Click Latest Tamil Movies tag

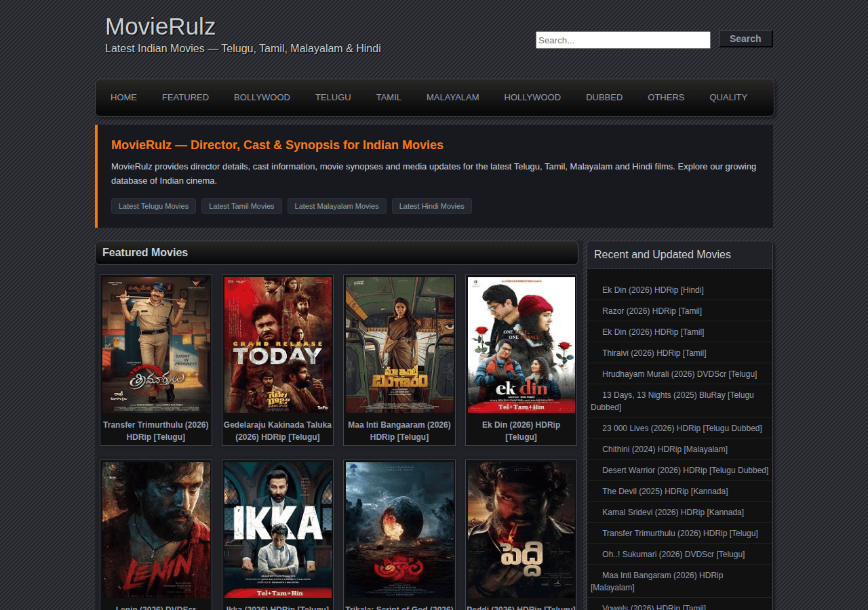241,206
